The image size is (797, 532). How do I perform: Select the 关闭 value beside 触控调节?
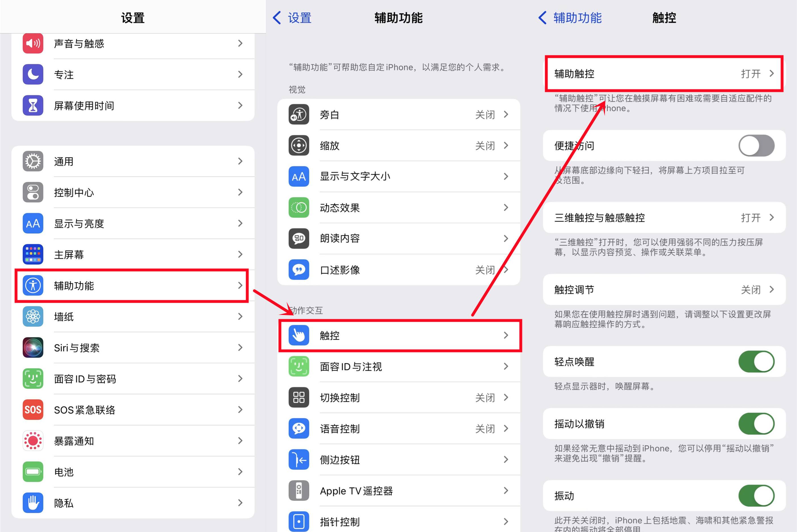750,290
